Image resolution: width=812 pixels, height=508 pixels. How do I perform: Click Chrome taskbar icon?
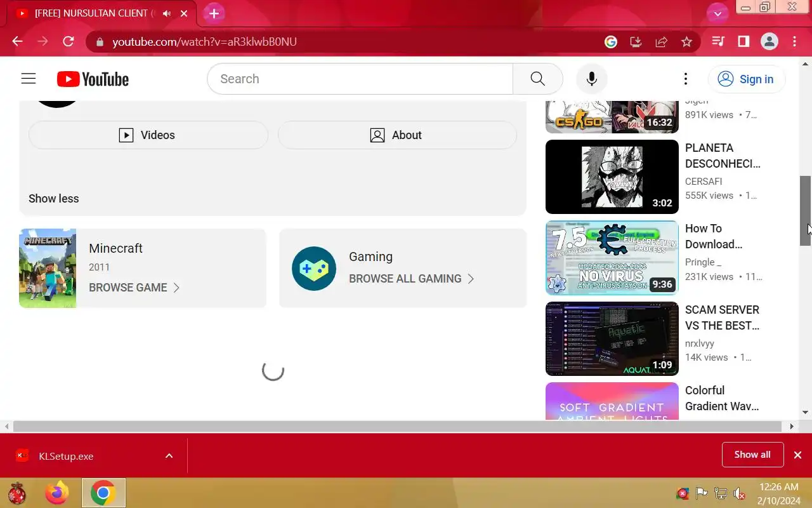pyautogui.click(x=103, y=493)
